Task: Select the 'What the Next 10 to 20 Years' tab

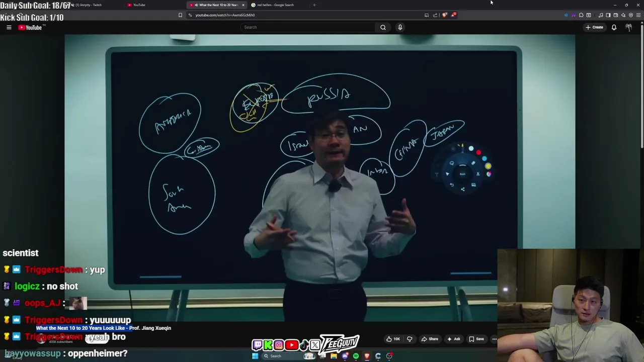Action: (216, 5)
